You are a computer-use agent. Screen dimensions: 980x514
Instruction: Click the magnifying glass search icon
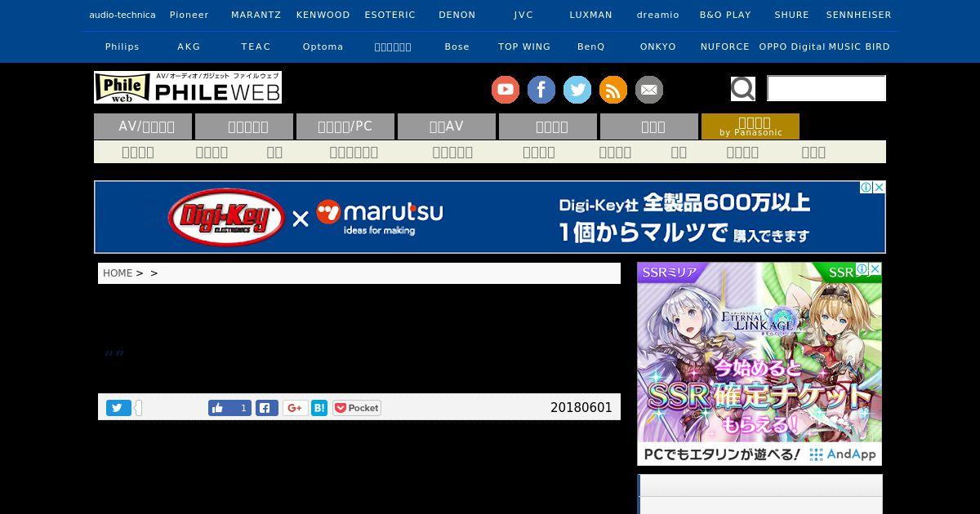(743, 88)
